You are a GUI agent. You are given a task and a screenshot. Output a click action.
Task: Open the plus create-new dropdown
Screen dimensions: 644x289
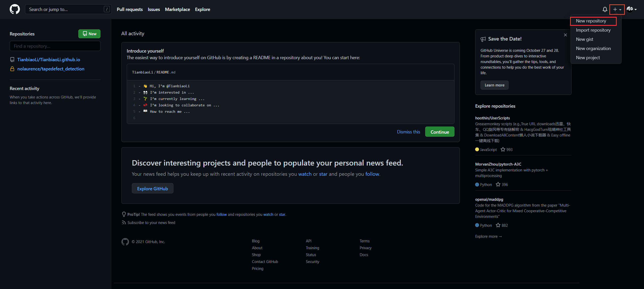tap(617, 9)
